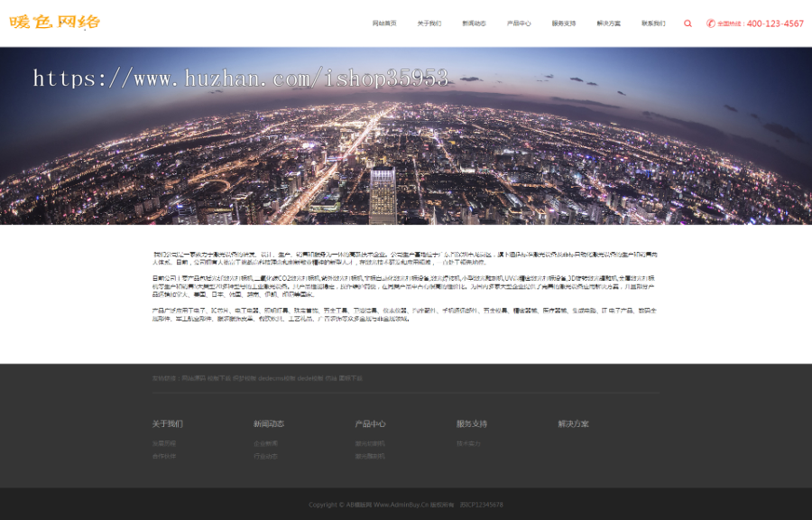Call the 400-123-4567 hotline number

[774, 23]
